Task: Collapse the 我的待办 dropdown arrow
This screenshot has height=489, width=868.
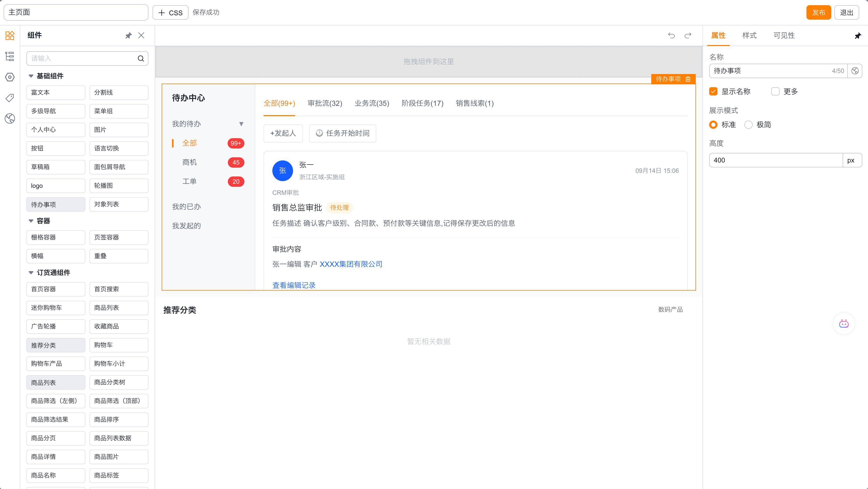Action: coord(241,124)
